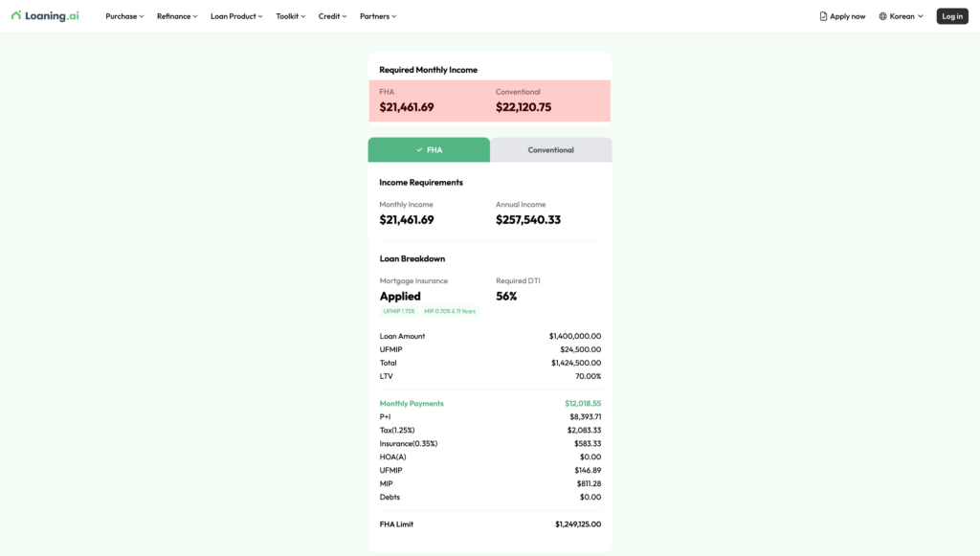The width and height of the screenshot is (980, 556).
Task: Click the UFMIP 1.75% badge
Action: click(399, 311)
